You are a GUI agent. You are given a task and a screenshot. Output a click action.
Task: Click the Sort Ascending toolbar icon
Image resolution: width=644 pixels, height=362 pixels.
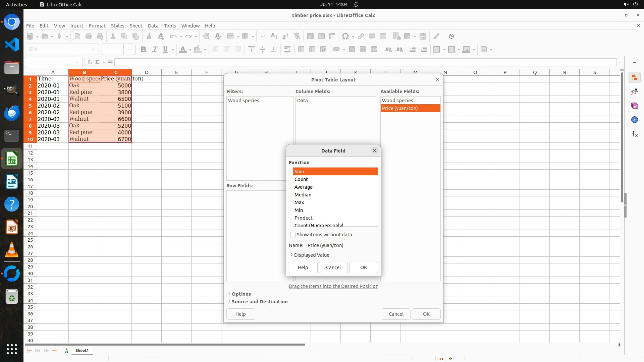click(x=274, y=36)
